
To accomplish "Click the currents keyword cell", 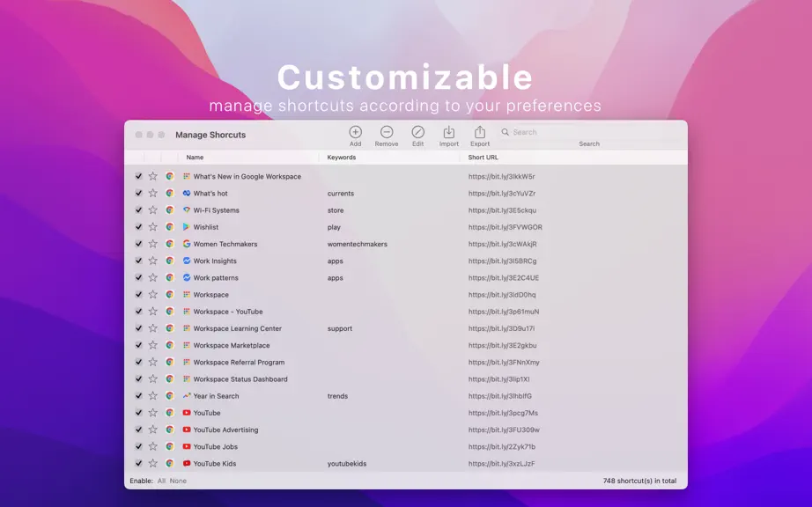I will click(x=340, y=194).
